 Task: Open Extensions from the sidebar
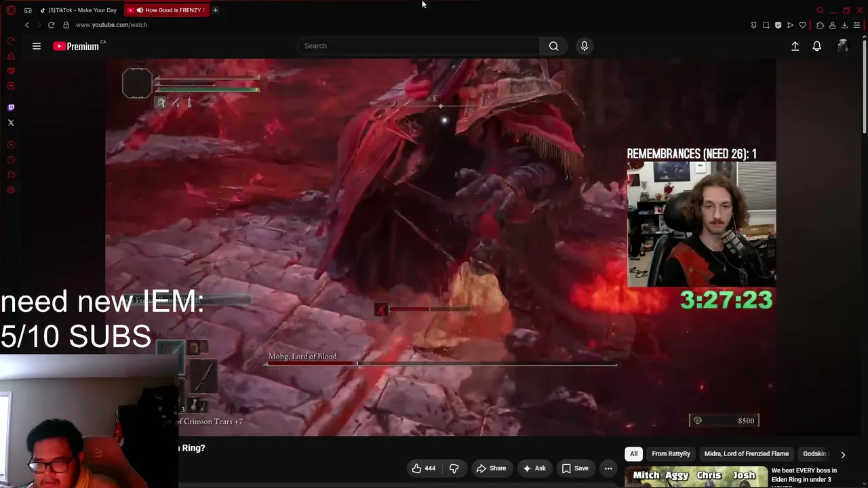[x=11, y=175]
